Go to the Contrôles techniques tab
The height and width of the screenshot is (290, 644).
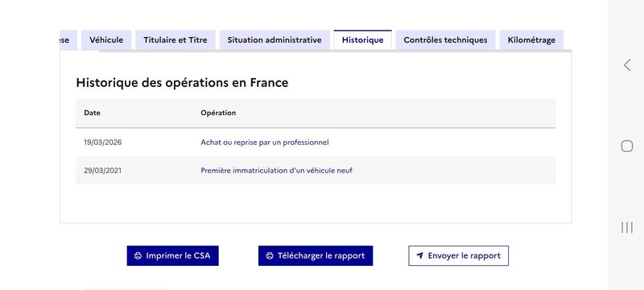point(446,39)
